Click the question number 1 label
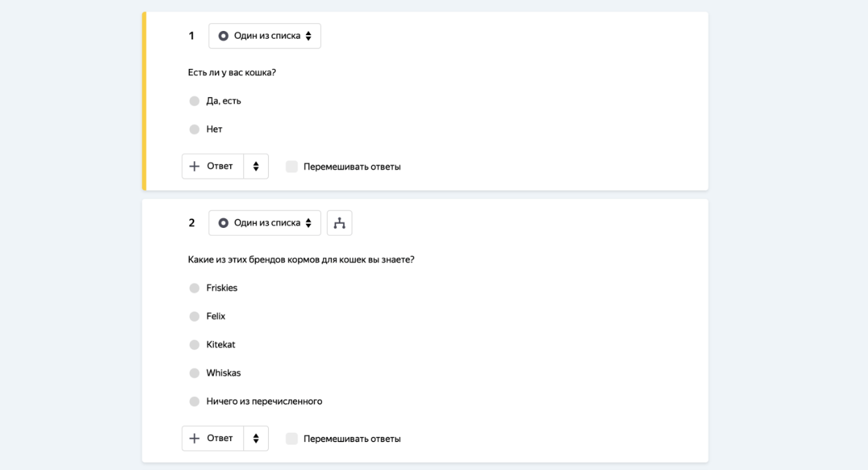868x470 pixels. click(x=191, y=36)
